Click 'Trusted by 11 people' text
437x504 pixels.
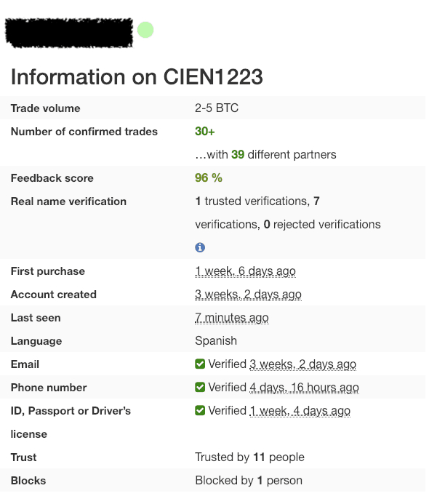249,457
